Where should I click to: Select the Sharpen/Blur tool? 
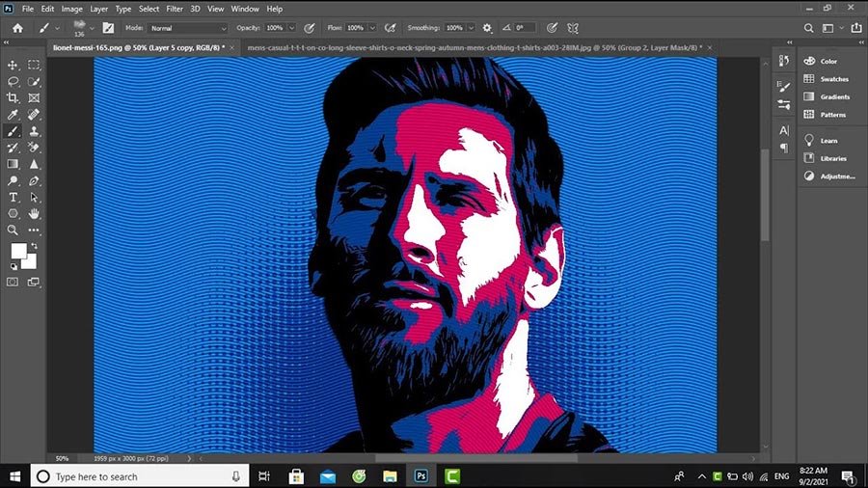pyautogui.click(x=34, y=164)
